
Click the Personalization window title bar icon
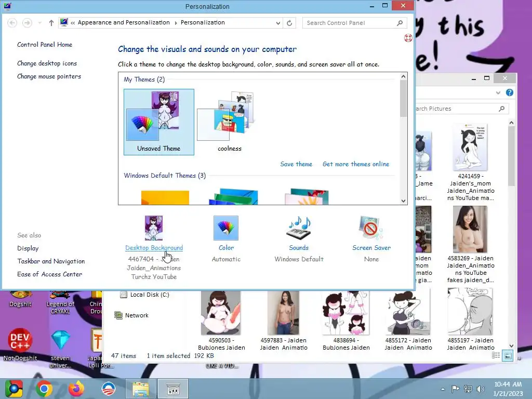pyautogui.click(x=7, y=6)
